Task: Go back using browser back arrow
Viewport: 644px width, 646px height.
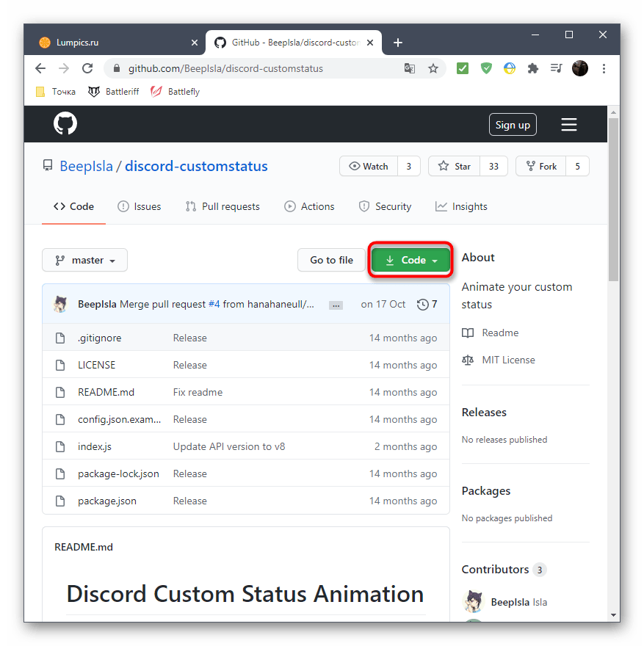Action: point(40,68)
